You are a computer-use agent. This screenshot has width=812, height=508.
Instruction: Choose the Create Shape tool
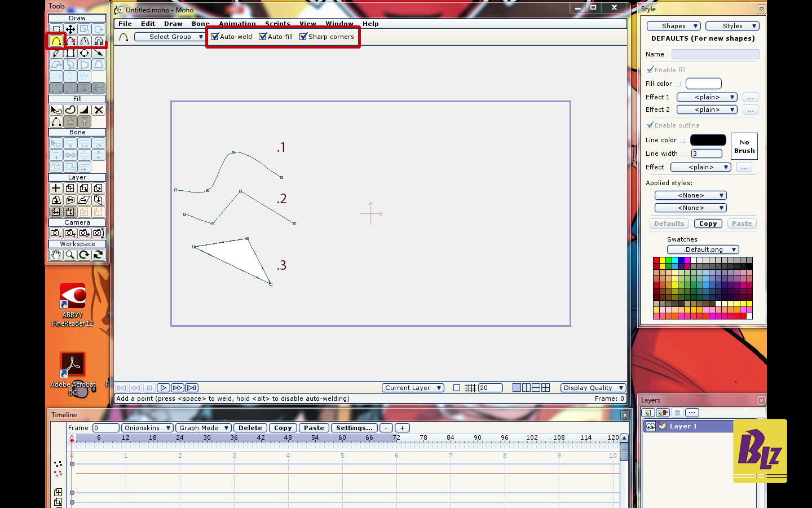click(70, 110)
